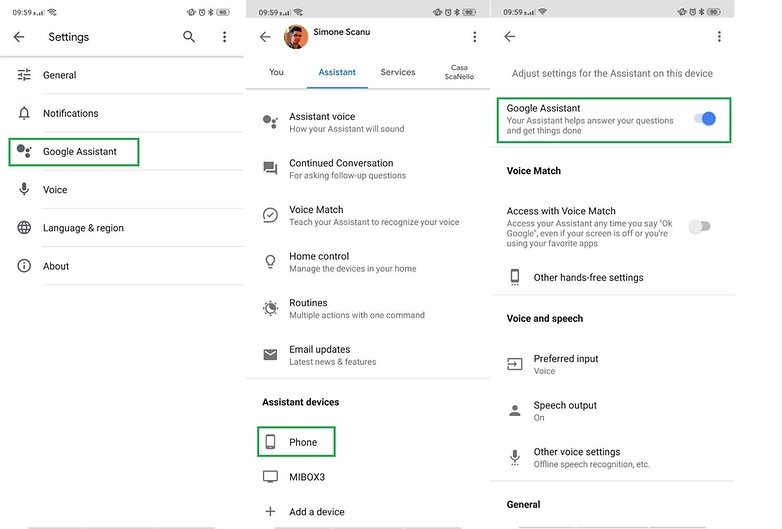Viewport: 782px width, 529px height.
Task: Click the Routines sun icon
Action: (x=270, y=308)
